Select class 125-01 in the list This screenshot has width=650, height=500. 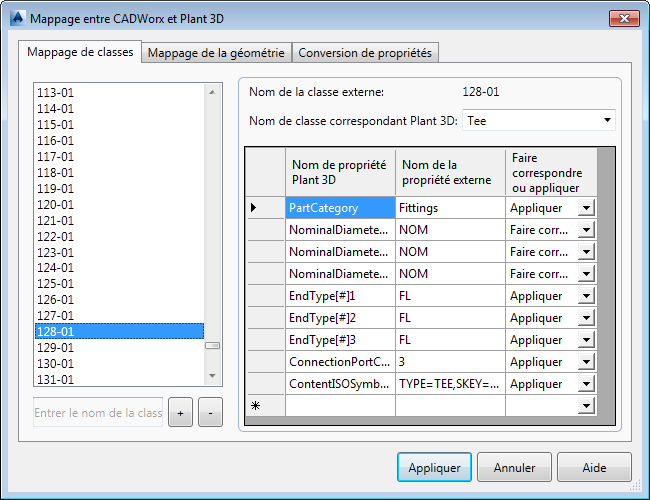[119, 284]
